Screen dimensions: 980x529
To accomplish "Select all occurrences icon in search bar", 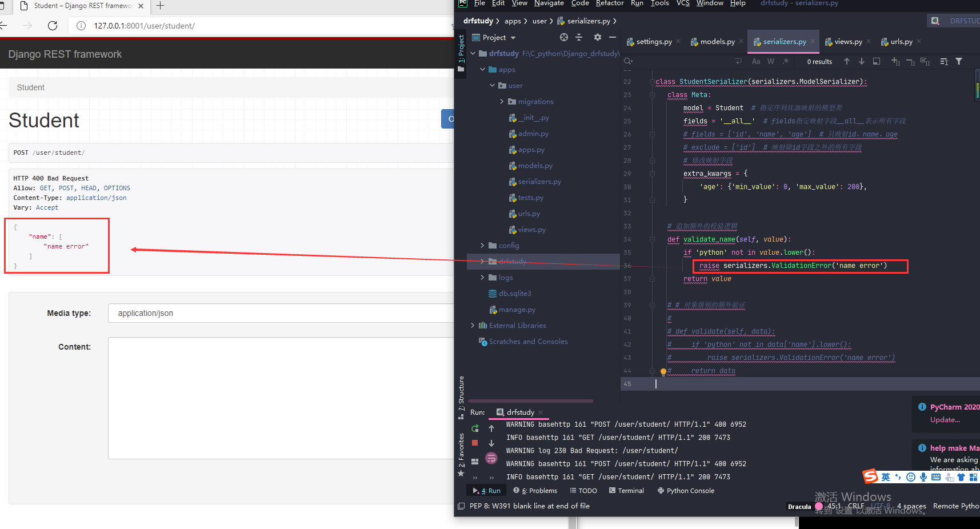I will click(x=925, y=61).
